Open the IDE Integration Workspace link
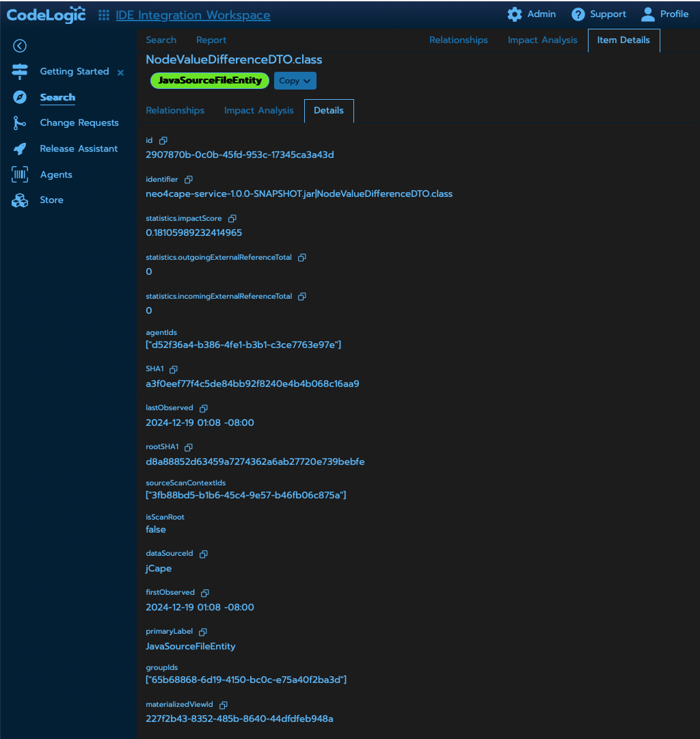The height and width of the screenshot is (739, 700). pyautogui.click(x=193, y=14)
